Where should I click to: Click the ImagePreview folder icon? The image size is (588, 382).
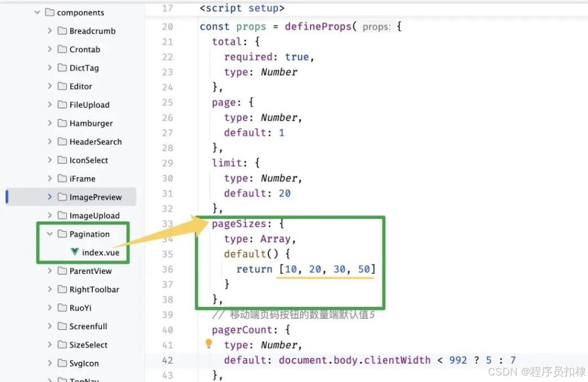click(62, 197)
